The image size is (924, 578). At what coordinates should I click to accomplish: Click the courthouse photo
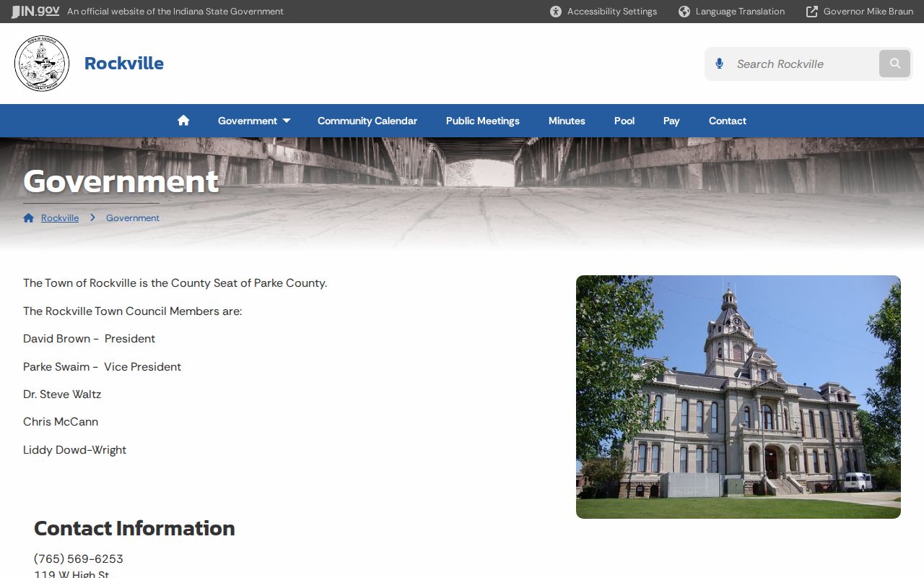(x=738, y=397)
